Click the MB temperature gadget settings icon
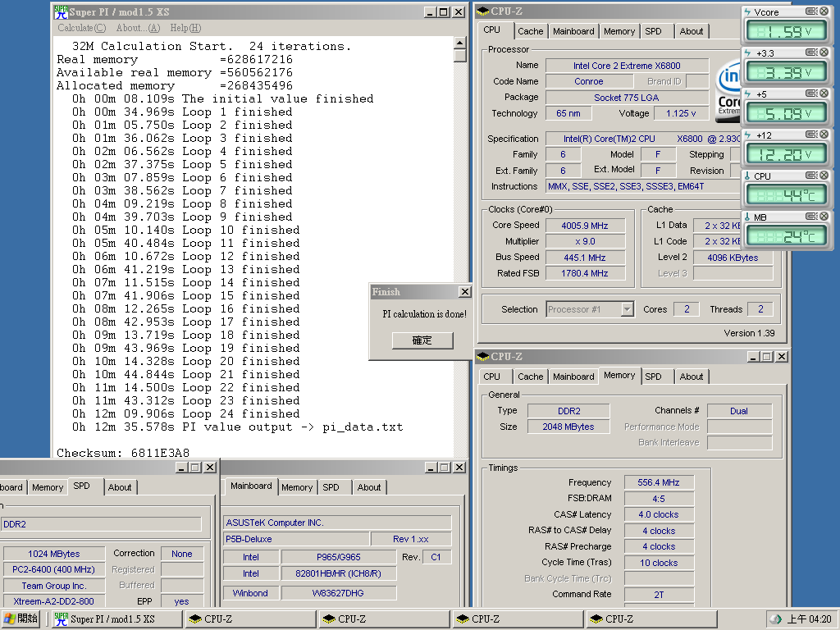The image size is (840, 630). point(811,216)
